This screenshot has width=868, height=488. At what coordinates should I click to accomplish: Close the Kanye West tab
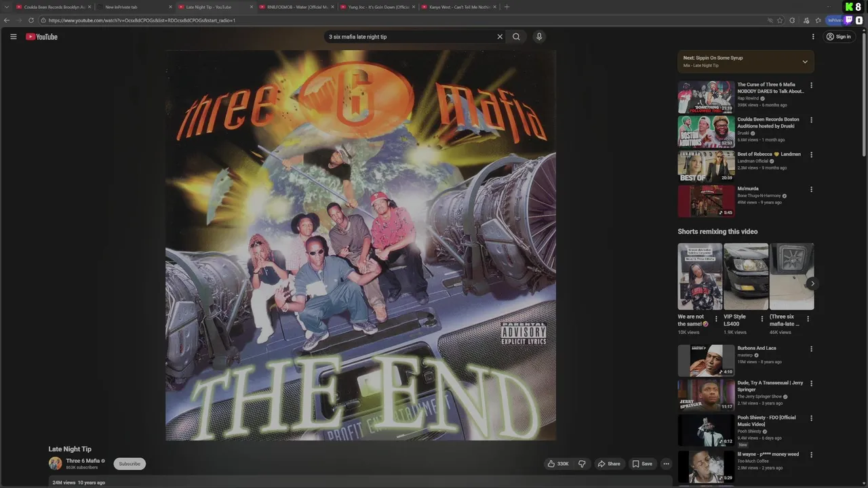tap(495, 7)
